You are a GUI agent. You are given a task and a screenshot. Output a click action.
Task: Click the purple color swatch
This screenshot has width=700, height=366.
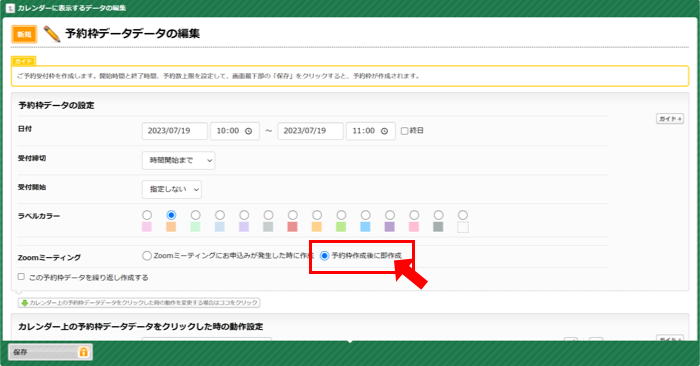(x=390, y=227)
